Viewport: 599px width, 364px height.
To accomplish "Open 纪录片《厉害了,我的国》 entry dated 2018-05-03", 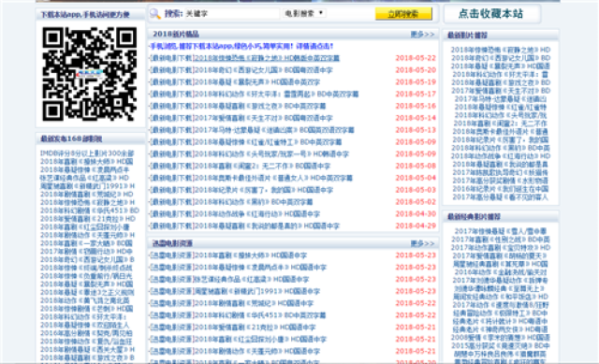I will click(263, 190).
